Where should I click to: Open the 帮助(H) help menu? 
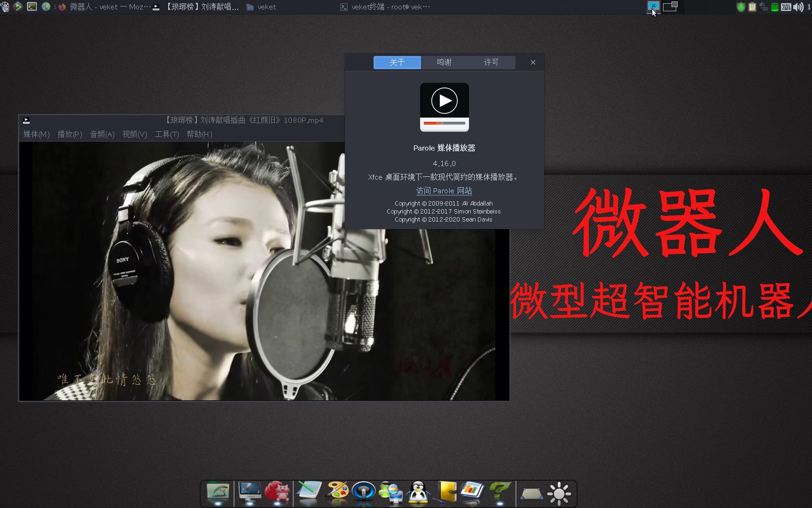[x=199, y=134]
